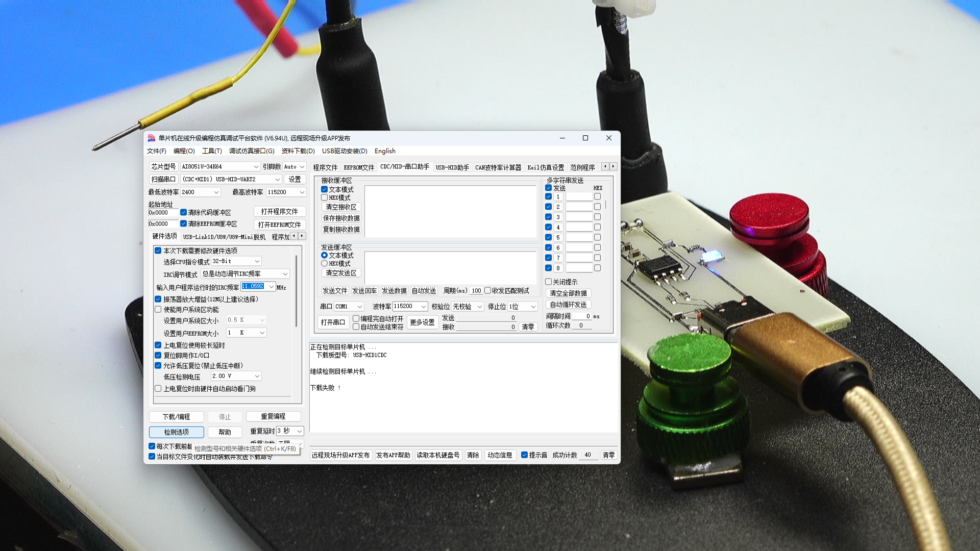
Task: Open IRC调节模式 dropdown
Action: coord(285,274)
